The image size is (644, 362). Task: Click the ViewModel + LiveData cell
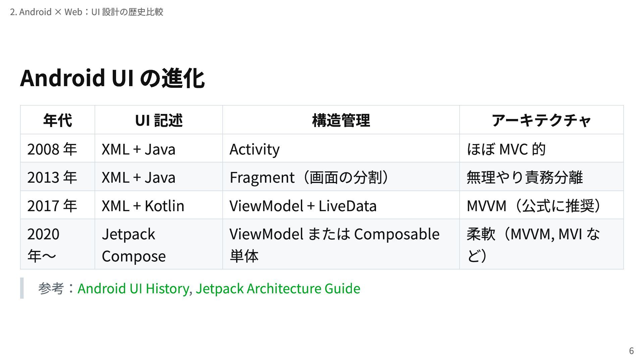(303, 206)
